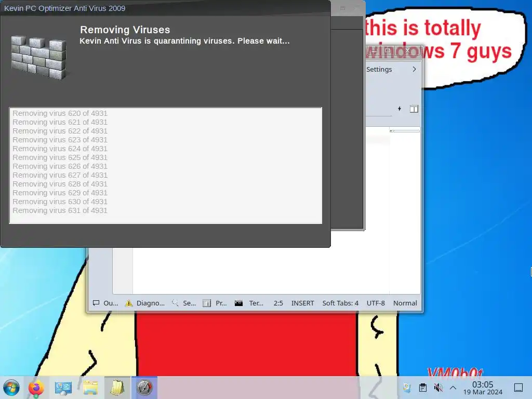
Task: Expand the Settings menu in the editor
Action: pyautogui.click(x=379, y=69)
